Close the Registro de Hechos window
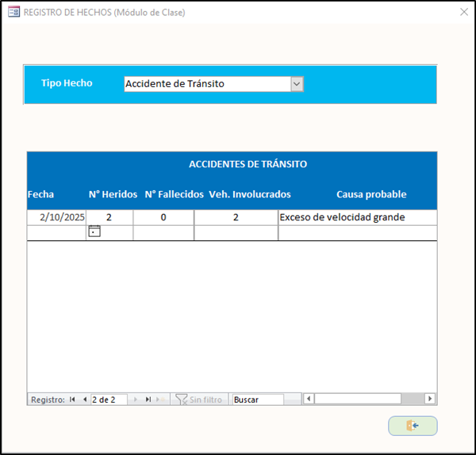The height and width of the screenshot is (455, 476). (463, 12)
